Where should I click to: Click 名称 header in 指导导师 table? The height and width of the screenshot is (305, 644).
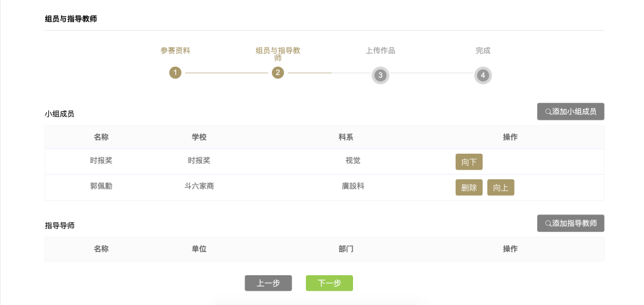point(101,249)
